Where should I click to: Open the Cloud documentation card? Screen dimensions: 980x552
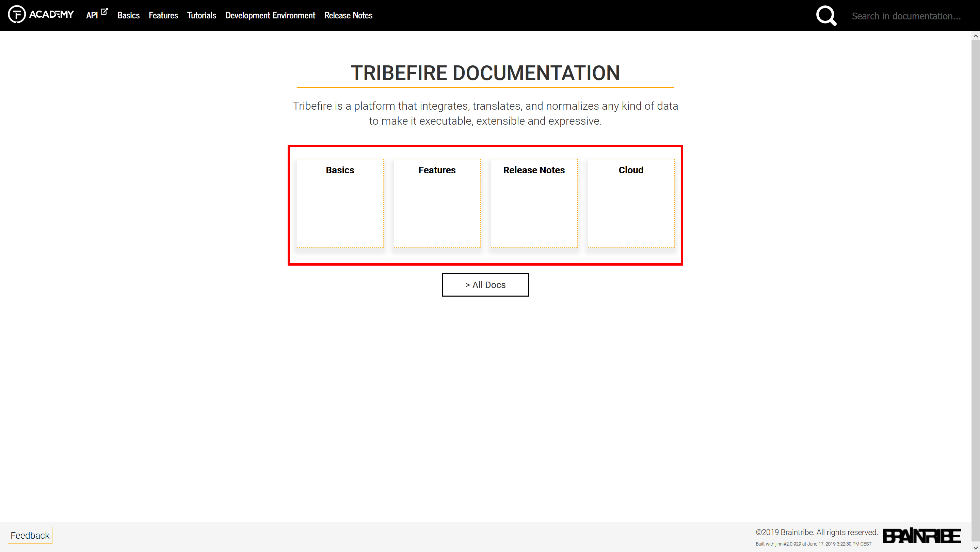tap(631, 203)
